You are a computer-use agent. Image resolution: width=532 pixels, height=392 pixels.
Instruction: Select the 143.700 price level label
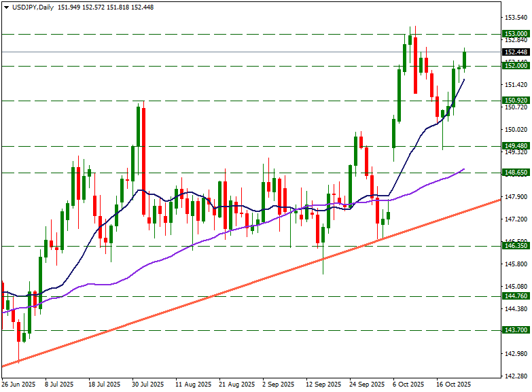516,329
